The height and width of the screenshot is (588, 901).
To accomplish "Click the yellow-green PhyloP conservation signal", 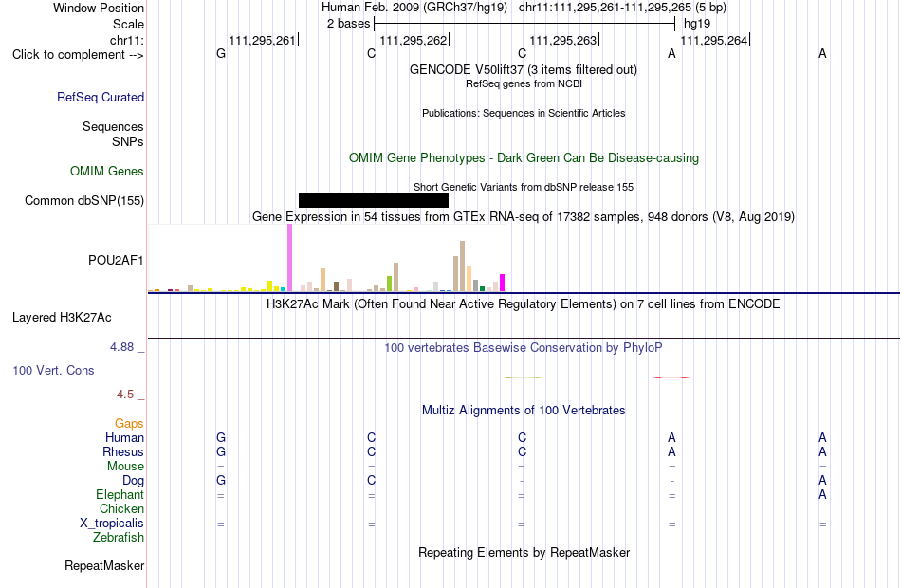I will pyautogui.click(x=523, y=377).
